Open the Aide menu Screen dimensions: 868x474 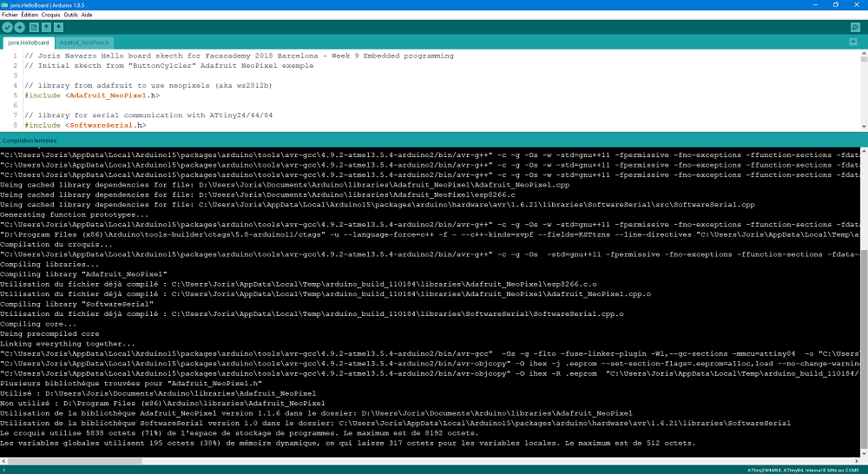coord(87,15)
